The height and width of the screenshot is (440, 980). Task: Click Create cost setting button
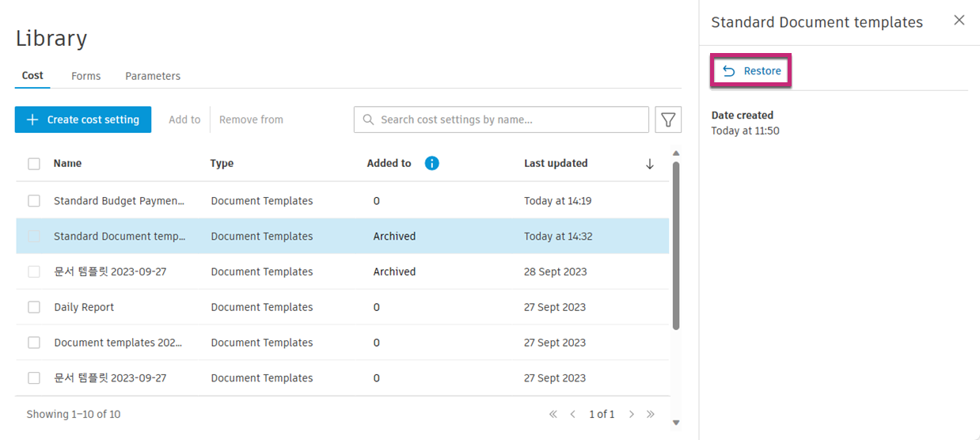(83, 119)
